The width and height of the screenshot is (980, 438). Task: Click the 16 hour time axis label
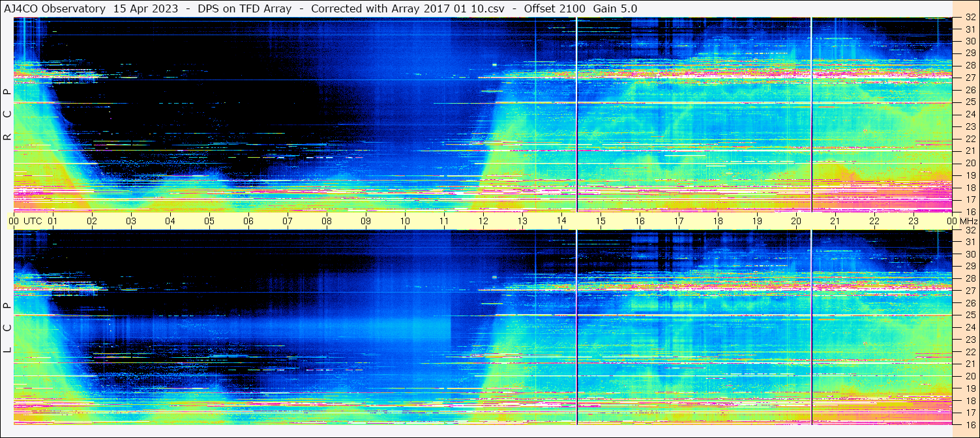tap(640, 221)
